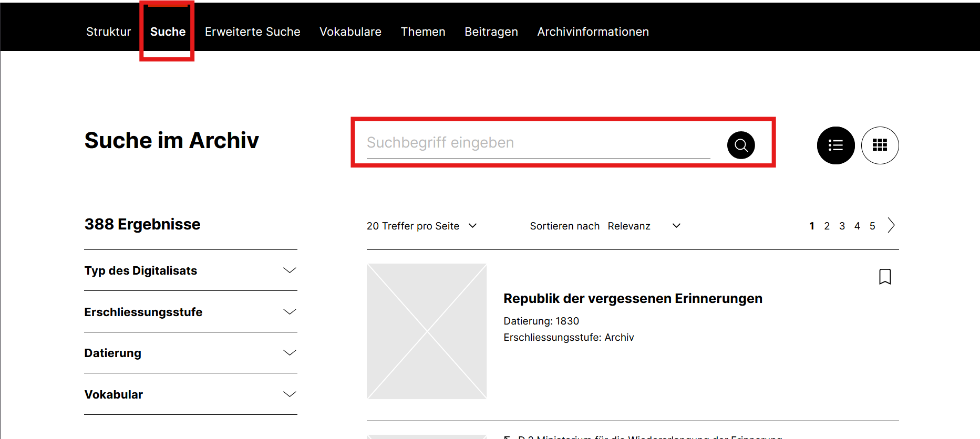The image size is (980, 439).
Task: Open the Erweiterte Suche menu item
Action: pyautogui.click(x=253, y=32)
